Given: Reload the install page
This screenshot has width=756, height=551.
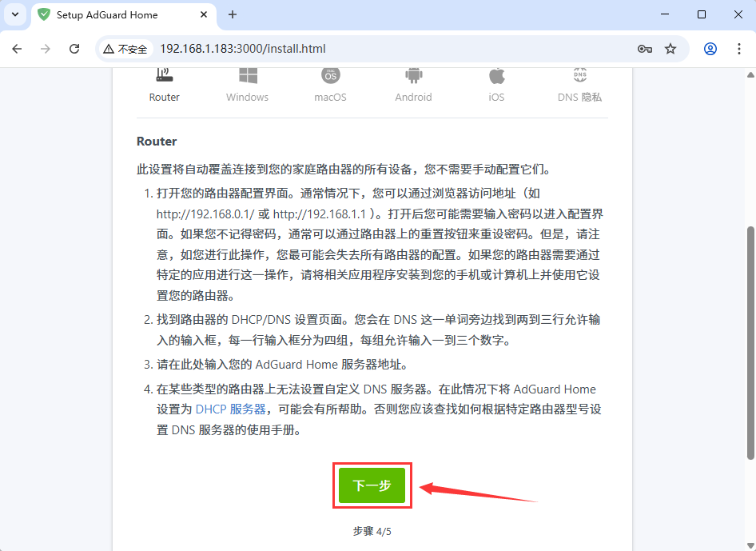Looking at the screenshot, I should (74, 49).
